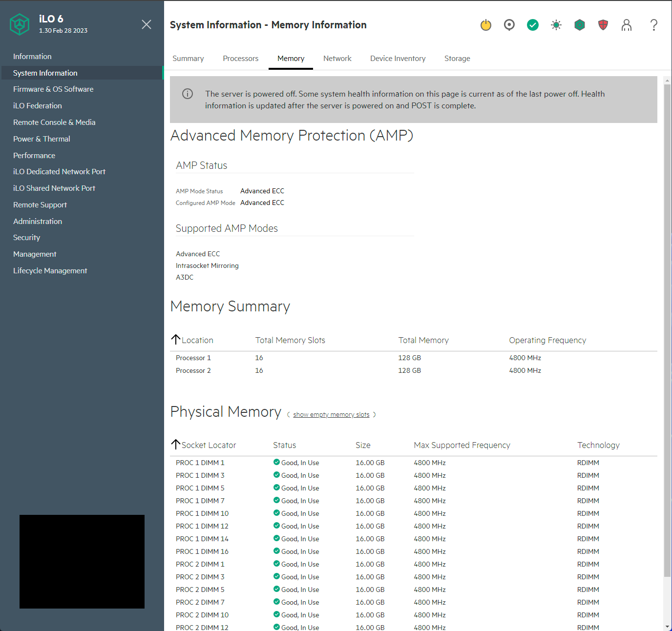
Task: Close the navigation sidebar with X
Action: click(146, 24)
